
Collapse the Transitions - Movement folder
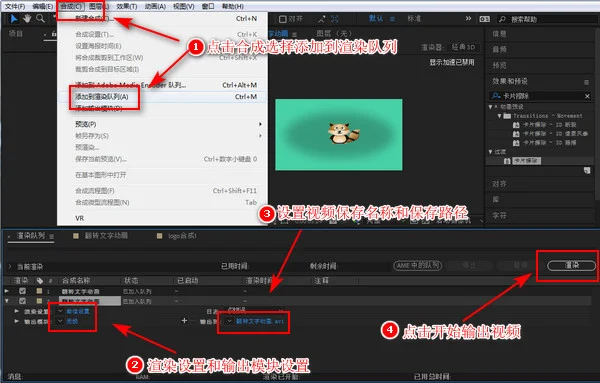coord(499,116)
